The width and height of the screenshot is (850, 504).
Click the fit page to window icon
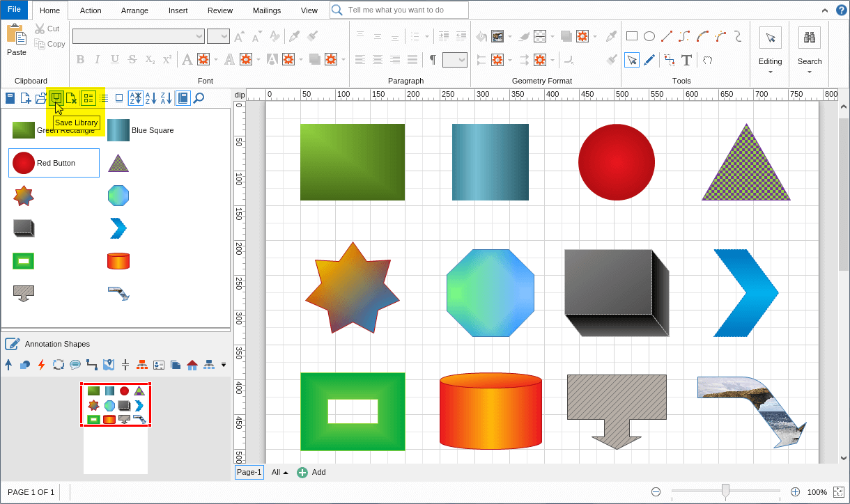pos(838,492)
